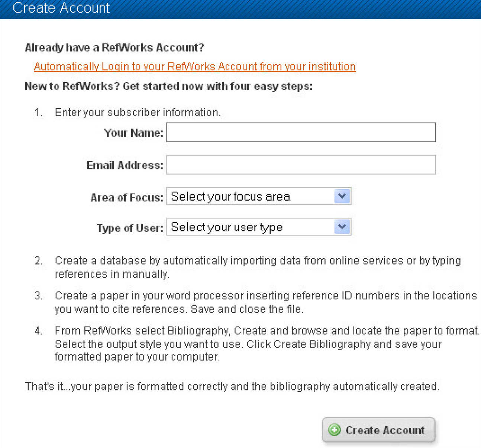Screen dimensions: 481x448
Task: Click the Create Account header title
Action: (61, 8)
